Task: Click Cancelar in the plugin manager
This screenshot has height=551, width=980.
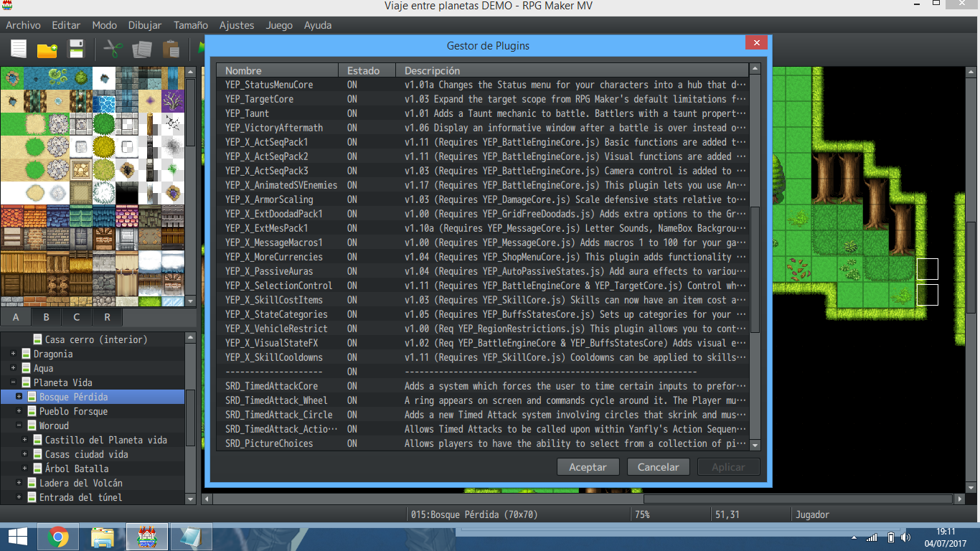Action: [658, 467]
